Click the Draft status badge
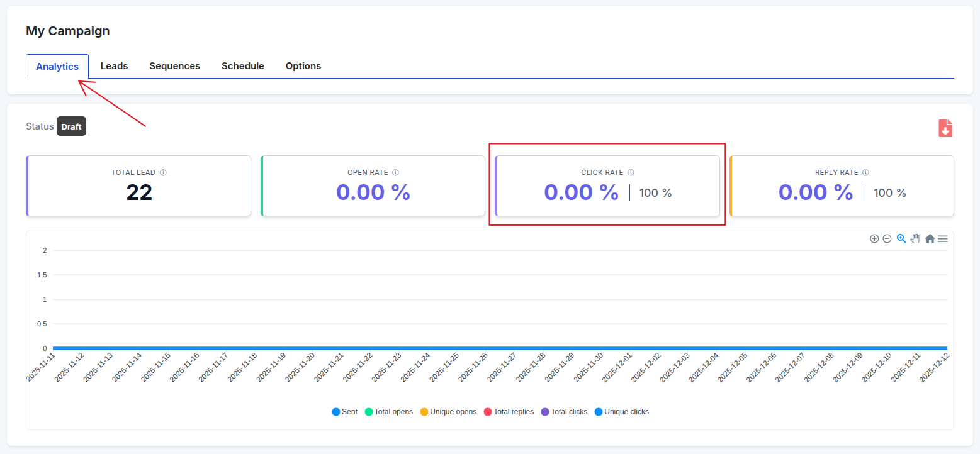This screenshot has height=454, width=980. [x=71, y=126]
